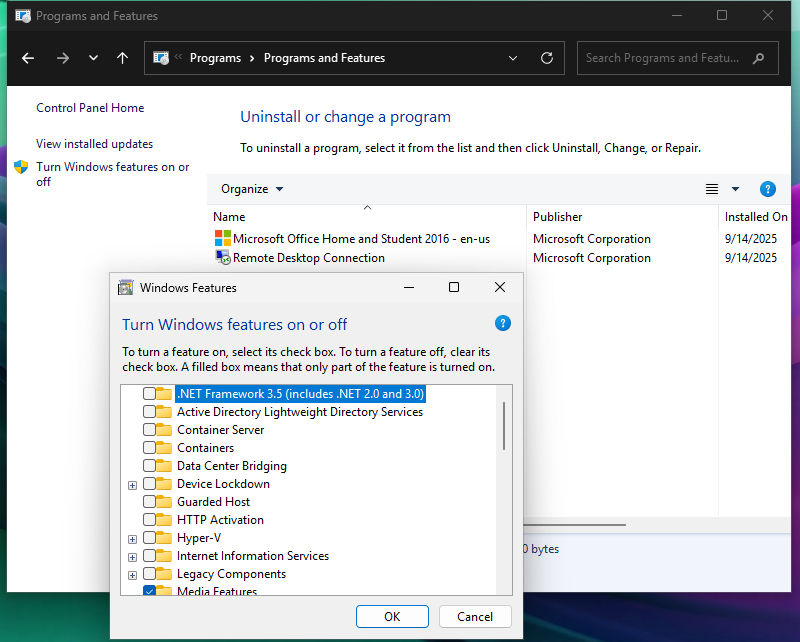Sort by the Installed On column
Viewport: 800px width, 642px height.
756,217
